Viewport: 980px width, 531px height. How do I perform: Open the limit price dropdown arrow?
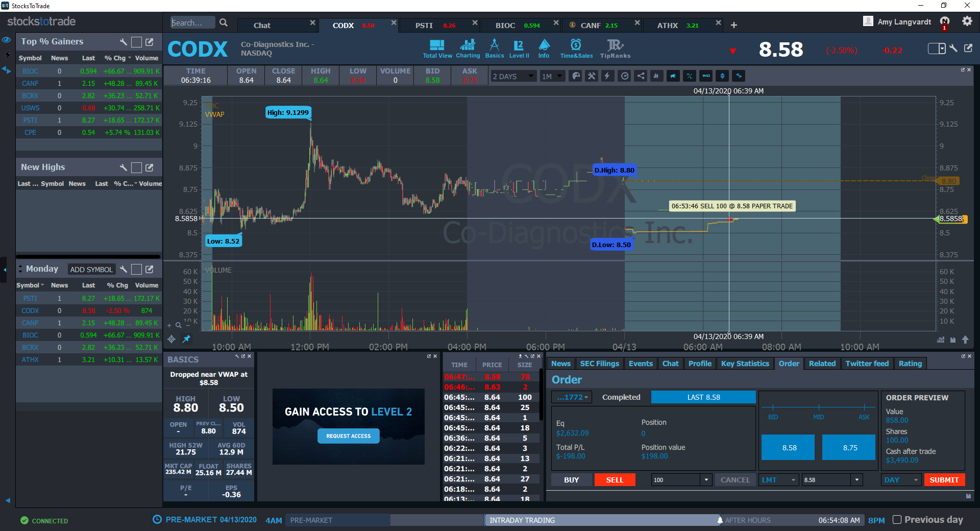[857, 480]
